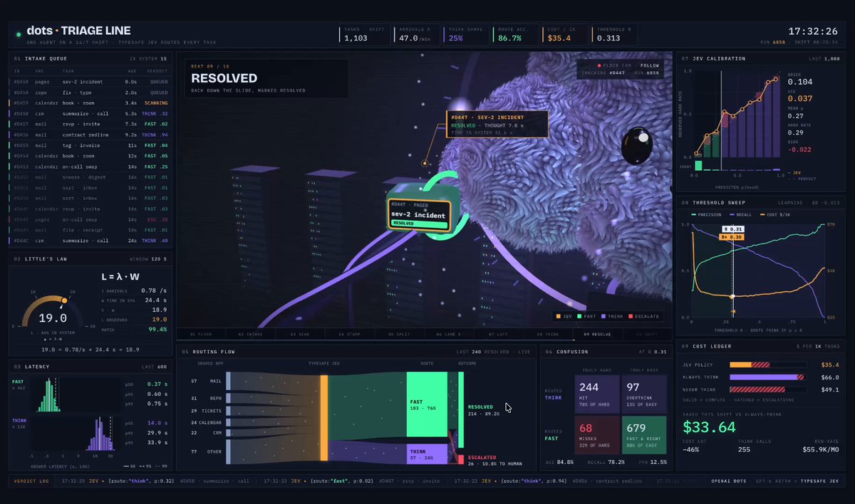
Task: Click the orange JEV legend swatch in the scene
Action: 557,315
